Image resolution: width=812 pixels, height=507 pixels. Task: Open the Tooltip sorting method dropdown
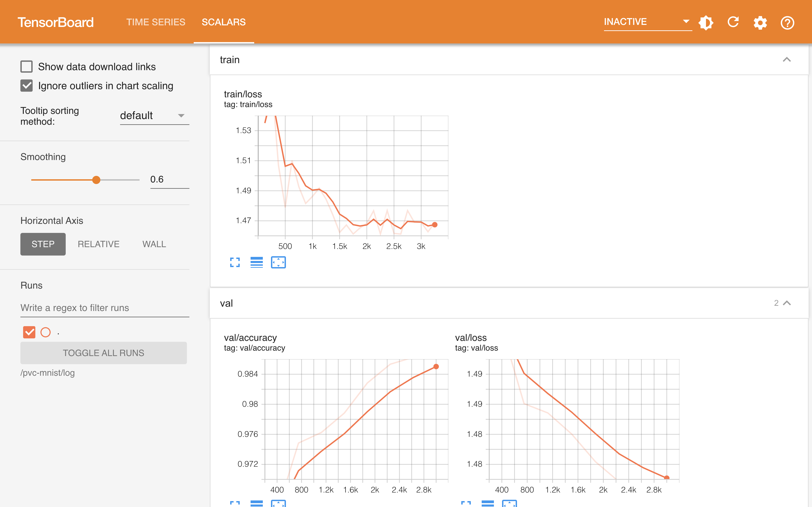click(152, 115)
